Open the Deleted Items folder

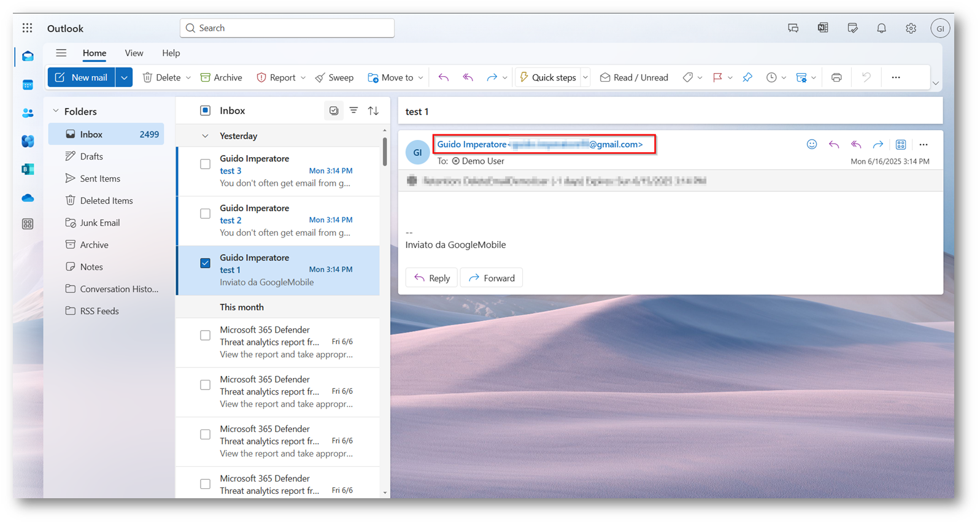pos(106,201)
